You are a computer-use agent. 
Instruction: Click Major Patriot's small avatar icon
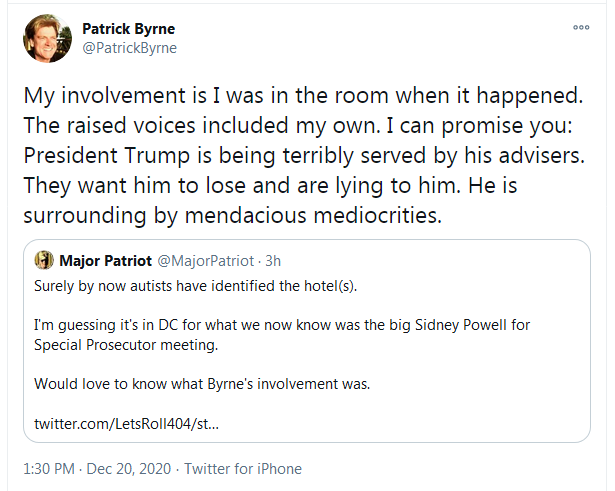tap(44, 261)
